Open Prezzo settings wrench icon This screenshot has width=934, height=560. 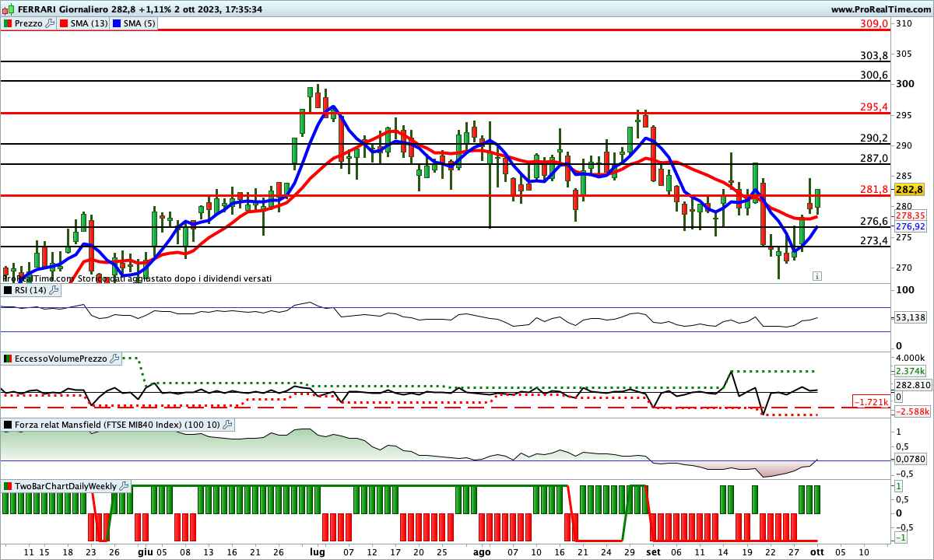pyautogui.click(x=51, y=23)
